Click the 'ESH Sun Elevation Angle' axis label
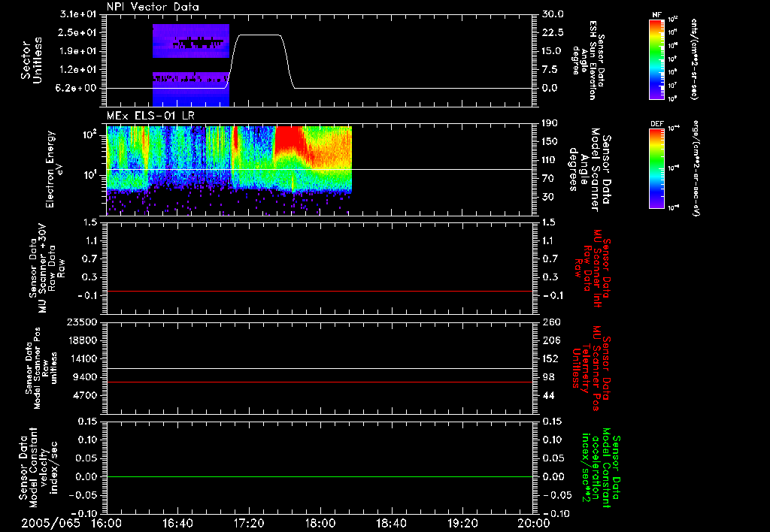This screenshot has width=770, height=532. [x=589, y=60]
